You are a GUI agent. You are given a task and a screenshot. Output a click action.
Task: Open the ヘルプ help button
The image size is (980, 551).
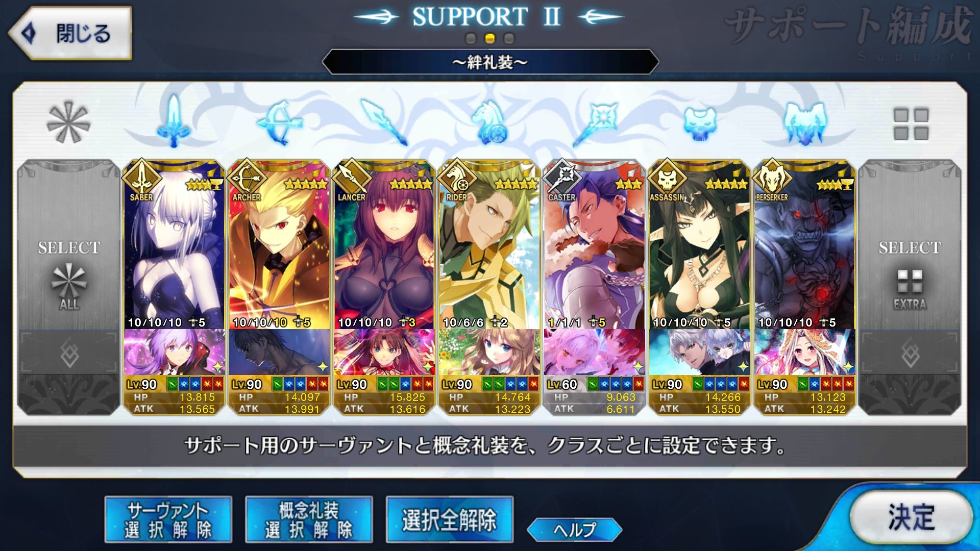tap(575, 530)
